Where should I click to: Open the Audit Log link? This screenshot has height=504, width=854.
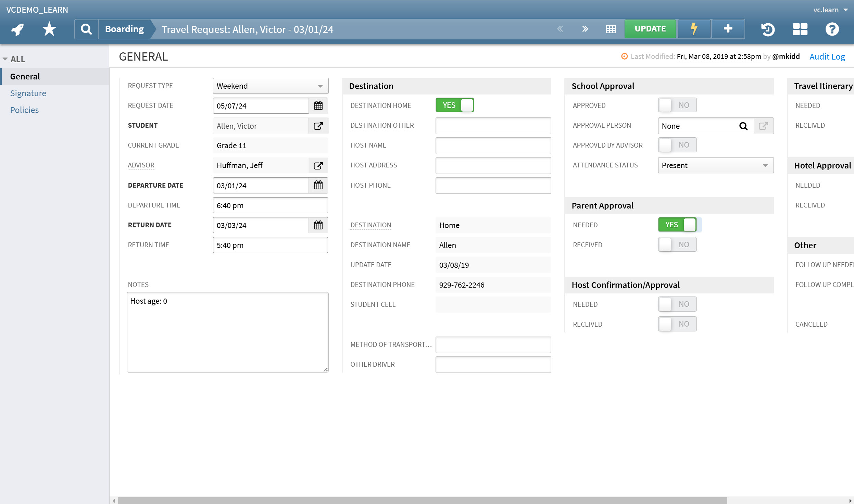[x=827, y=56]
